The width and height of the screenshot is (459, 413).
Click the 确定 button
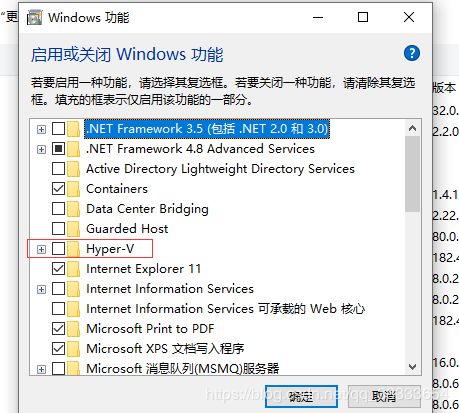(301, 396)
